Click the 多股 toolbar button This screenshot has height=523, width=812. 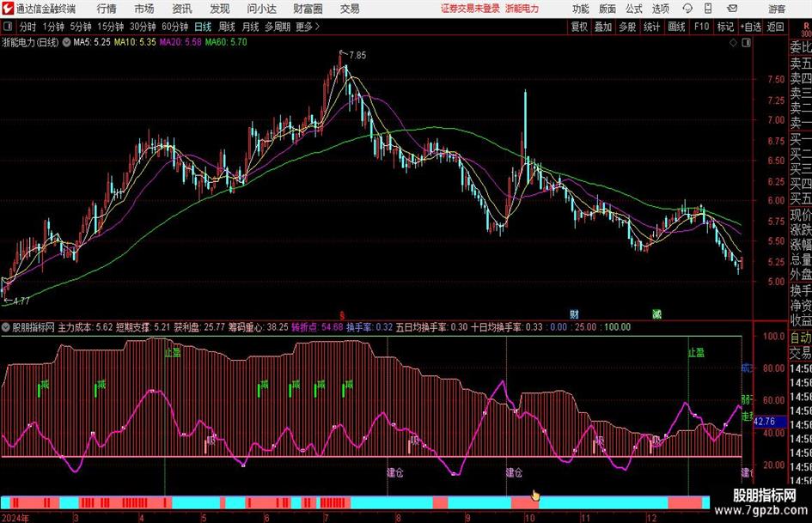(627, 27)
